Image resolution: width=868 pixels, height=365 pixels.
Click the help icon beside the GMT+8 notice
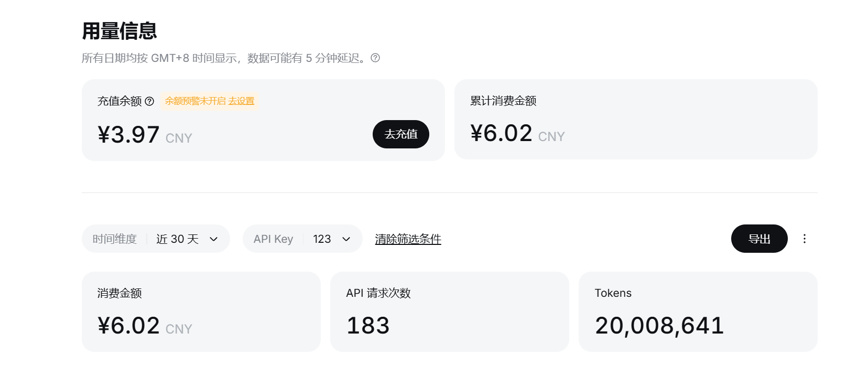pyautogui.click(x=375, y=58)
